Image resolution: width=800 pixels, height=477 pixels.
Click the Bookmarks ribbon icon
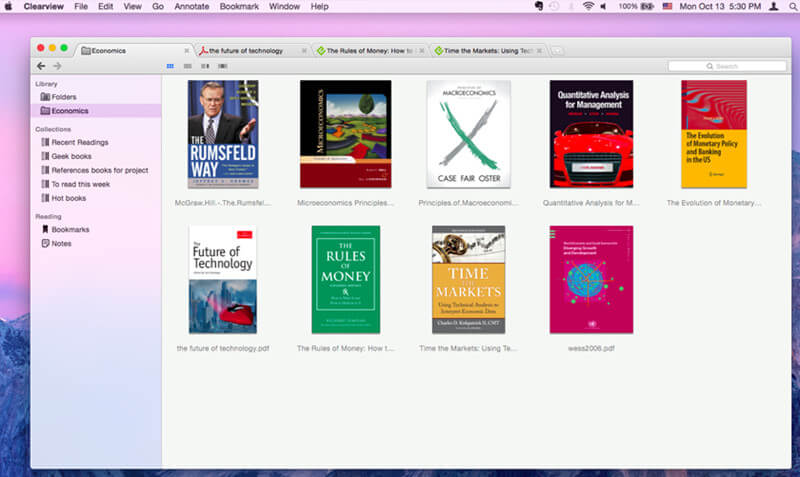pos(45,230)
